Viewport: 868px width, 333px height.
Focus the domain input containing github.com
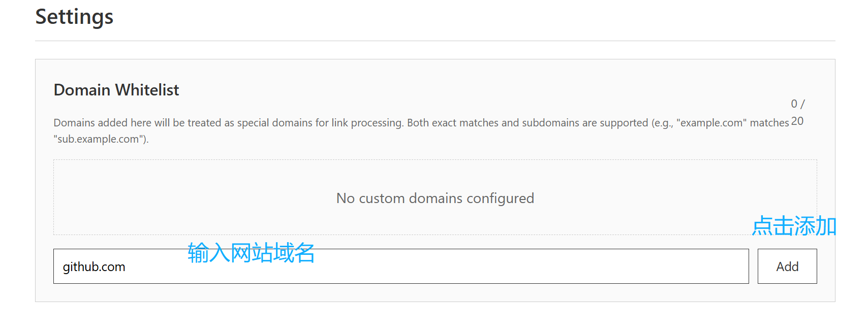point(401,266)
